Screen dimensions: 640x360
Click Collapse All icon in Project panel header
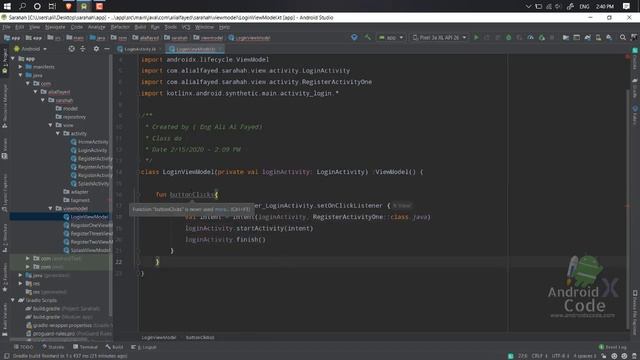point(82,49)
